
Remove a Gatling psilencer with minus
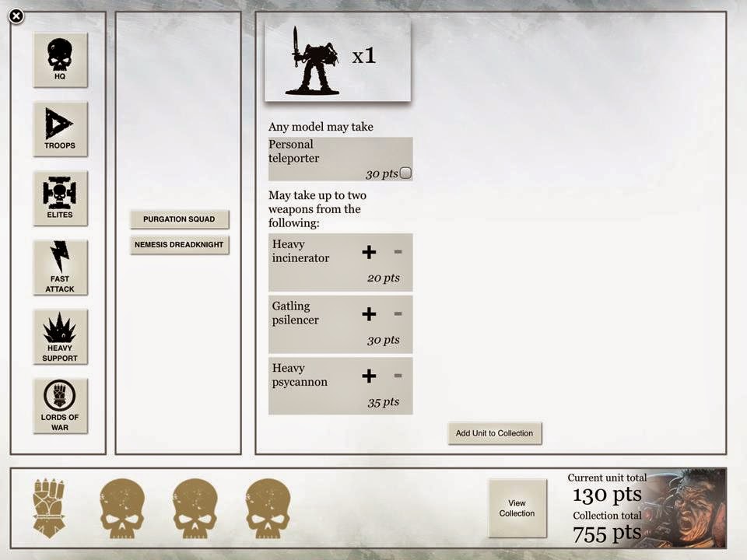398,313
